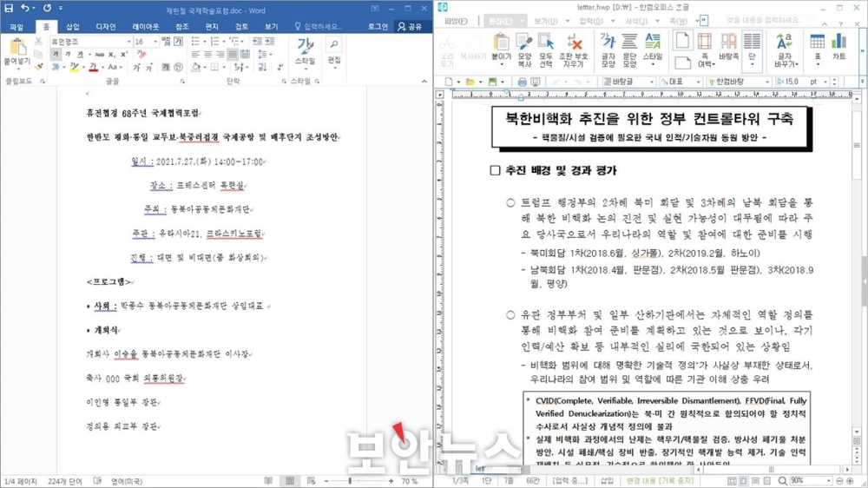Click the Save icon in Word title bar
The width and height of the screenshot is (868, 488).
coord(9,8)
